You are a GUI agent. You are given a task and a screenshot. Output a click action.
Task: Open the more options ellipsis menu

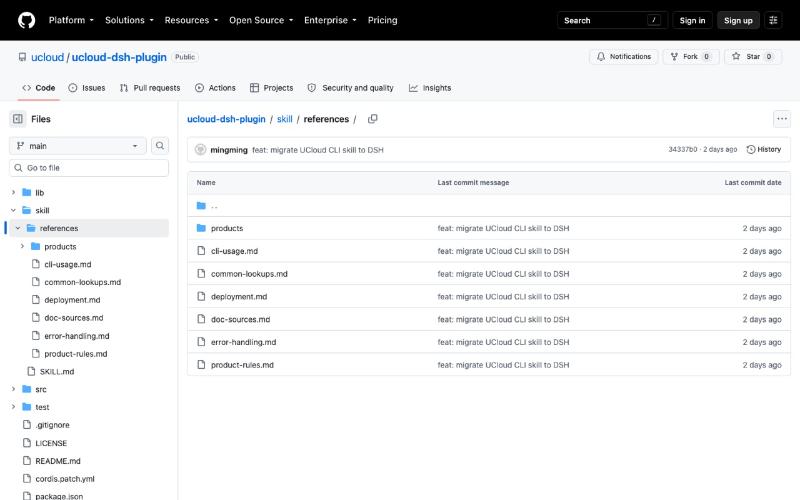[x=782, y=119]
